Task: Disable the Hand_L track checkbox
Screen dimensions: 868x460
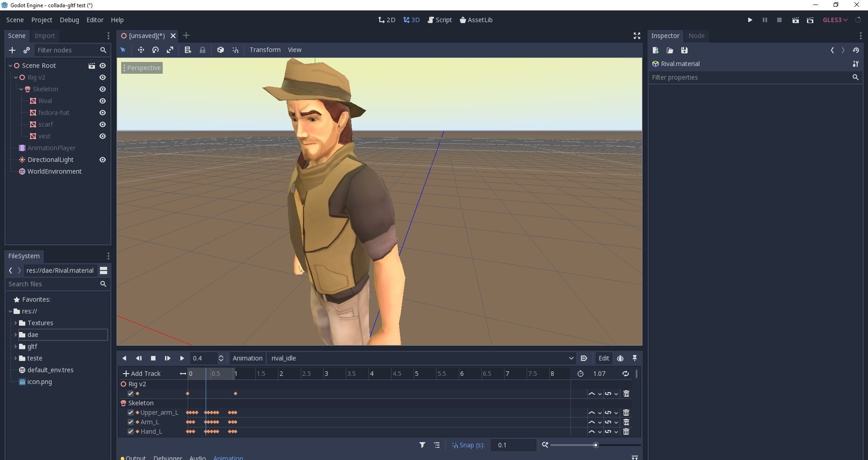Action: 131,432
